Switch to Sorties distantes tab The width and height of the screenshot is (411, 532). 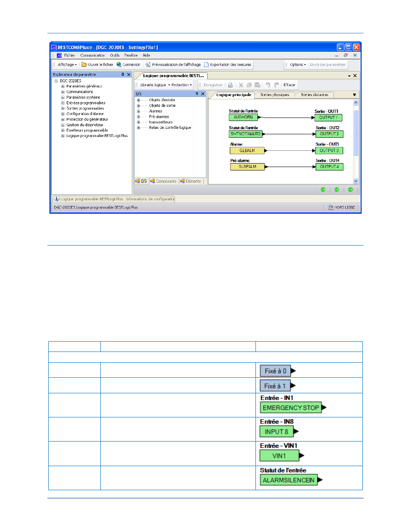[x=314, y=95]
